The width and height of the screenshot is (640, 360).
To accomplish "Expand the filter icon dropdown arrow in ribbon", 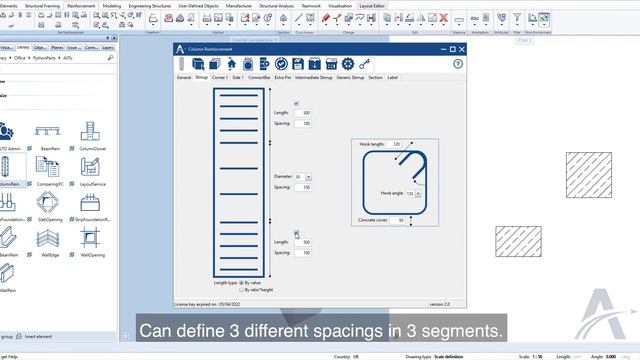I will click(517, 25).
